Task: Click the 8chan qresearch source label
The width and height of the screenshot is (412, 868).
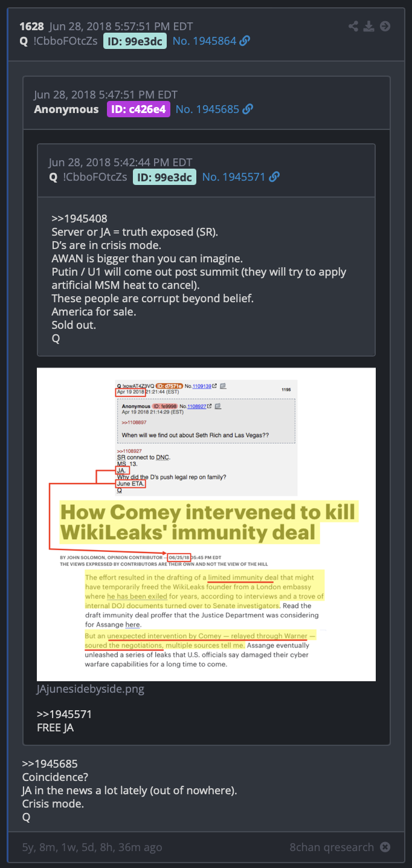Action: [332, 847]
